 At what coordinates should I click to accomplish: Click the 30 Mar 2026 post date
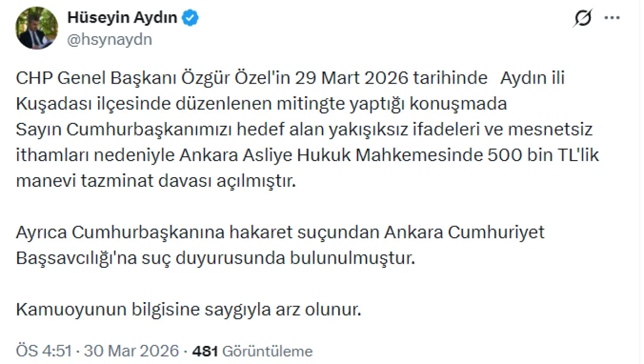(131, 351)
